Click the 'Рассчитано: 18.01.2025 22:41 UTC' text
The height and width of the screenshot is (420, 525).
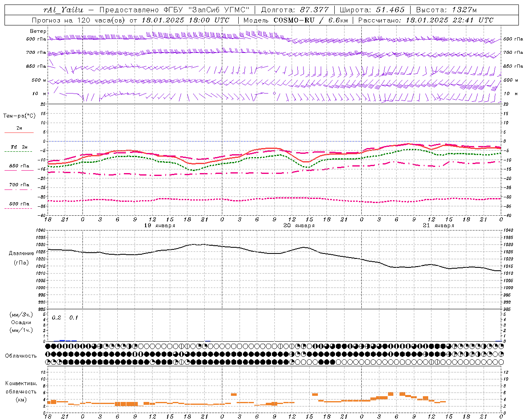(426, 20)
